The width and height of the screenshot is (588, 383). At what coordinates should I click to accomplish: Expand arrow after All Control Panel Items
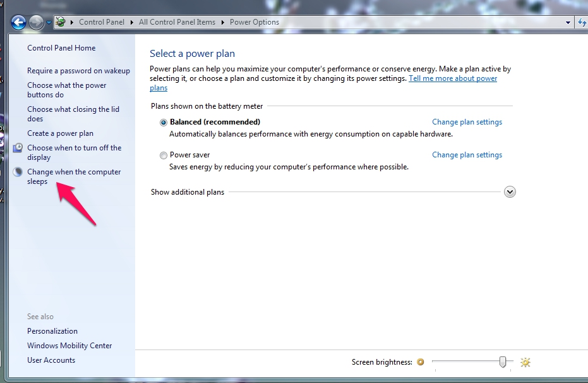point(223,22)
